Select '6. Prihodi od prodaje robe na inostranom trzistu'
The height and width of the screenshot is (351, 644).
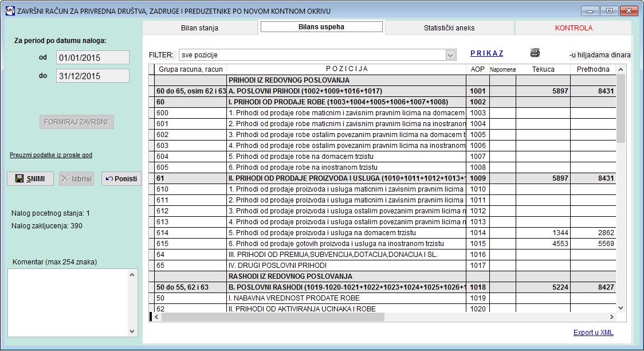pos(346,167)
